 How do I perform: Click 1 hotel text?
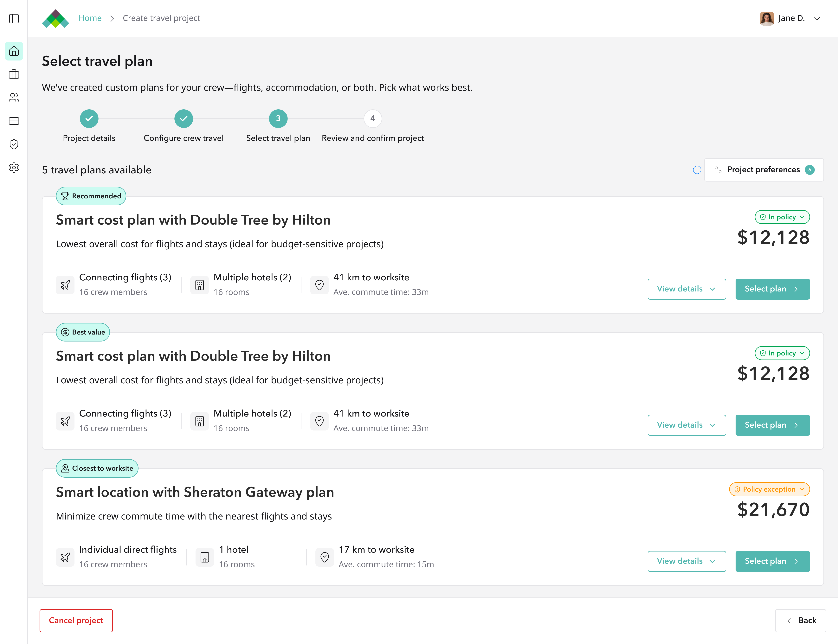(x=234, y=550)
